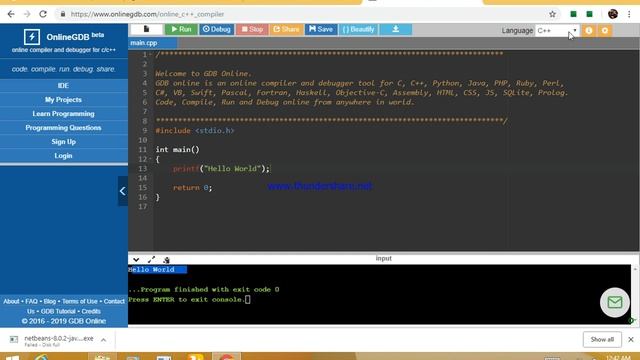Open Learn Programming in sidebar
This screenshot has width=640, height=360.
point(63,113)
